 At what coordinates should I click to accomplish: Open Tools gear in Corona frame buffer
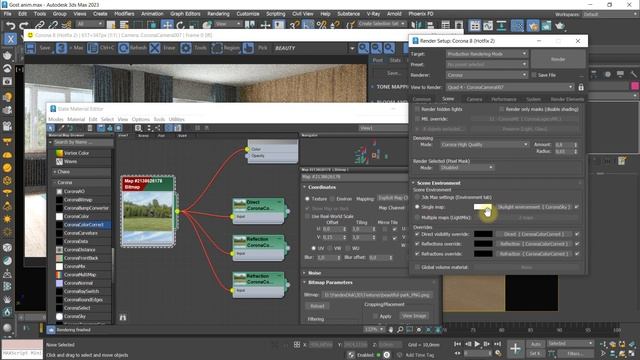[x=186, y=48]
